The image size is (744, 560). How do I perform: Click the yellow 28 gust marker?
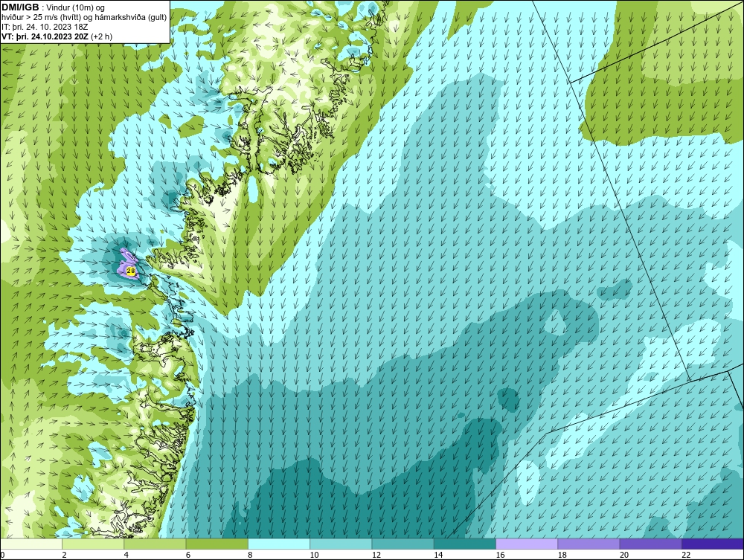click(x=131, y=271)
